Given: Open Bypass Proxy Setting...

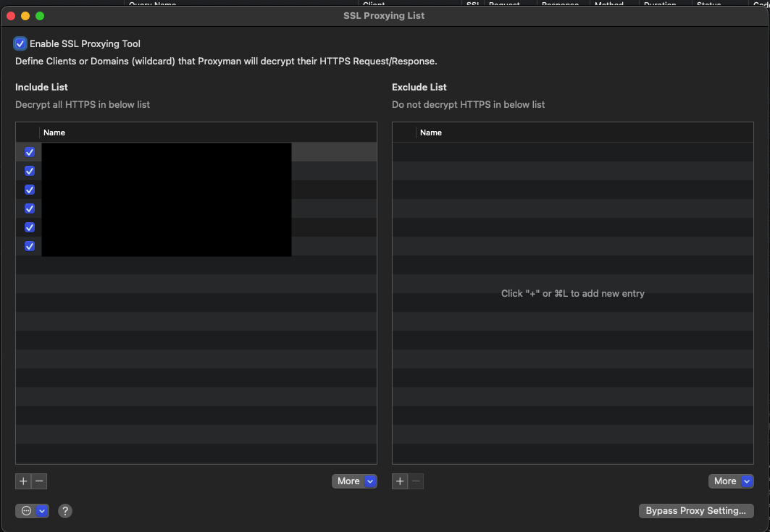Looking at the screenshot, I should point(696,510).
